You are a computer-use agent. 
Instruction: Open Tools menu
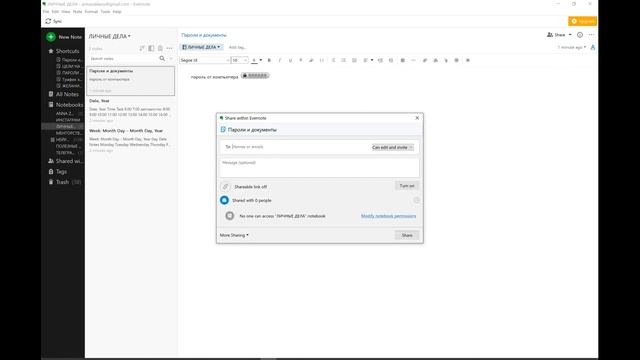[x=105, y=11]
